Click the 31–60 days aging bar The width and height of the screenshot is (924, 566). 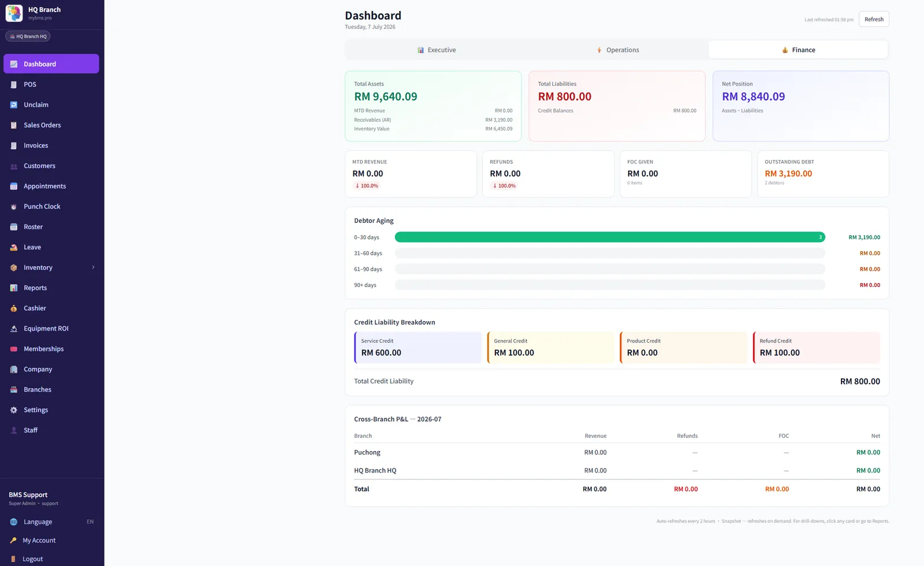pos(610,253)
